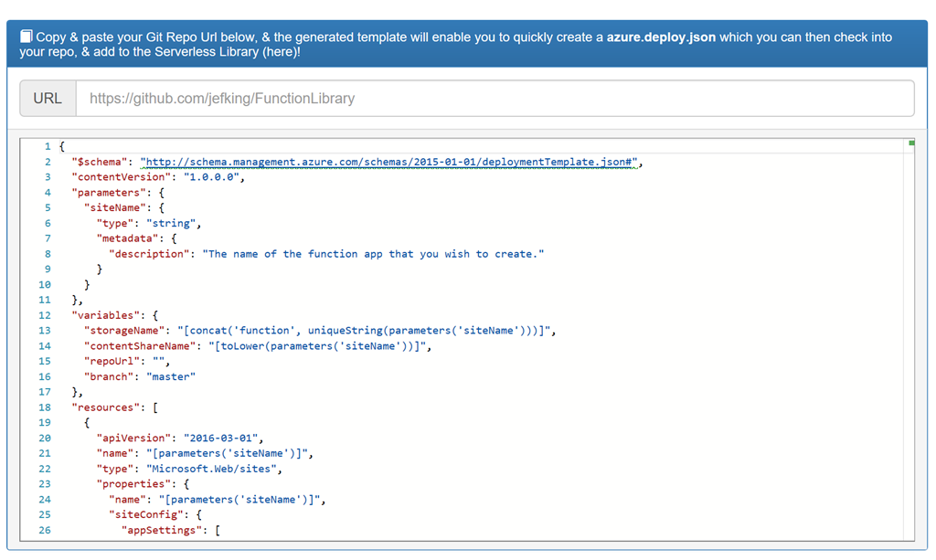Click into the Git repo URL input field
Image resolution: width=936 pixels, height=560 pixels.
tap(494, 98)
